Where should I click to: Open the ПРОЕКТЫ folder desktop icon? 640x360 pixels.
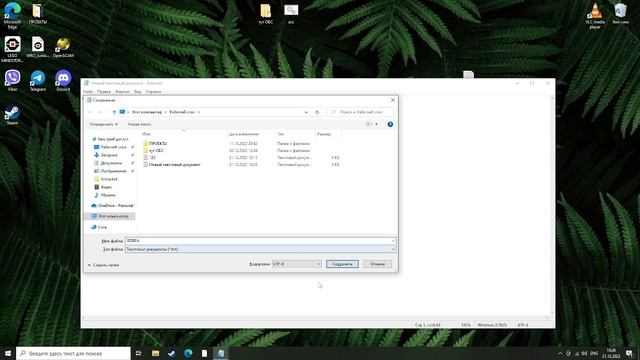tap(38, 13)
